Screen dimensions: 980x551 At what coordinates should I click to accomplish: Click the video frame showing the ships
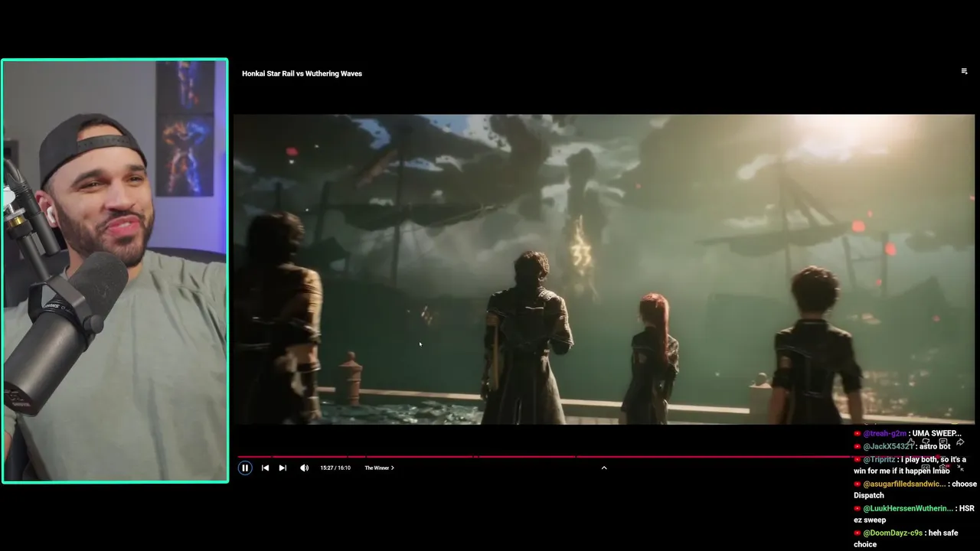[x=604, y=269]
